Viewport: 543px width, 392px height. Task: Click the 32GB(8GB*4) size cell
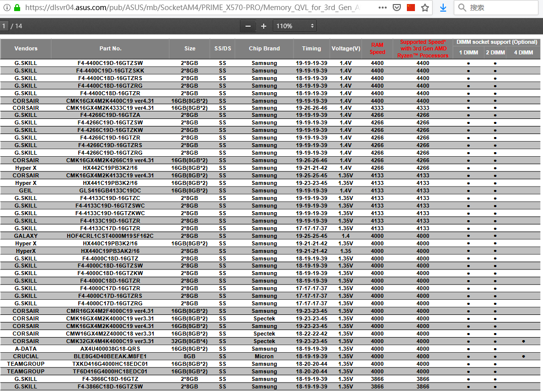pyautogui.click(x=190, y=341)
